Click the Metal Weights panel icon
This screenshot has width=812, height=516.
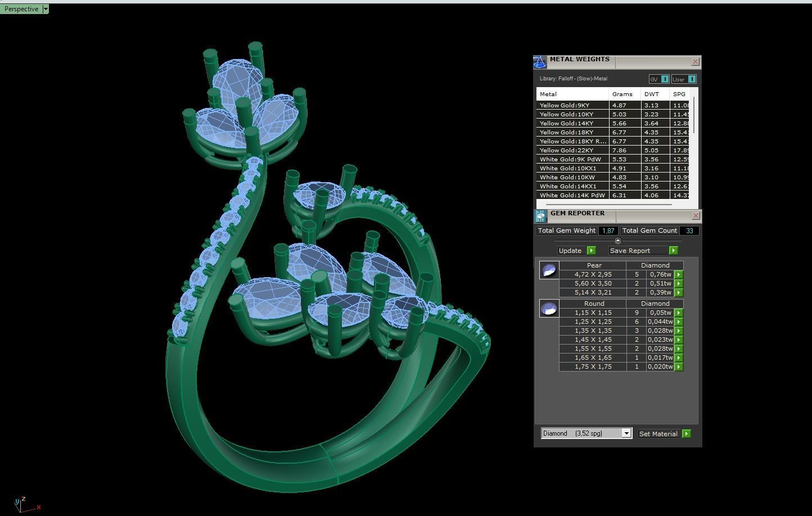click(x=539, y=62)
